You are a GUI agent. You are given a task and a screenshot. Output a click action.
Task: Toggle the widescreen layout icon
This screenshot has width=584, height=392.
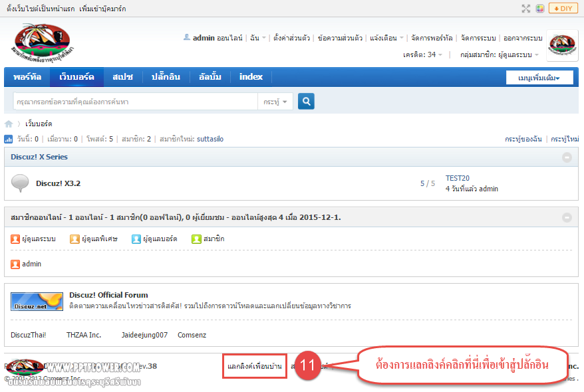click(526, 9)
